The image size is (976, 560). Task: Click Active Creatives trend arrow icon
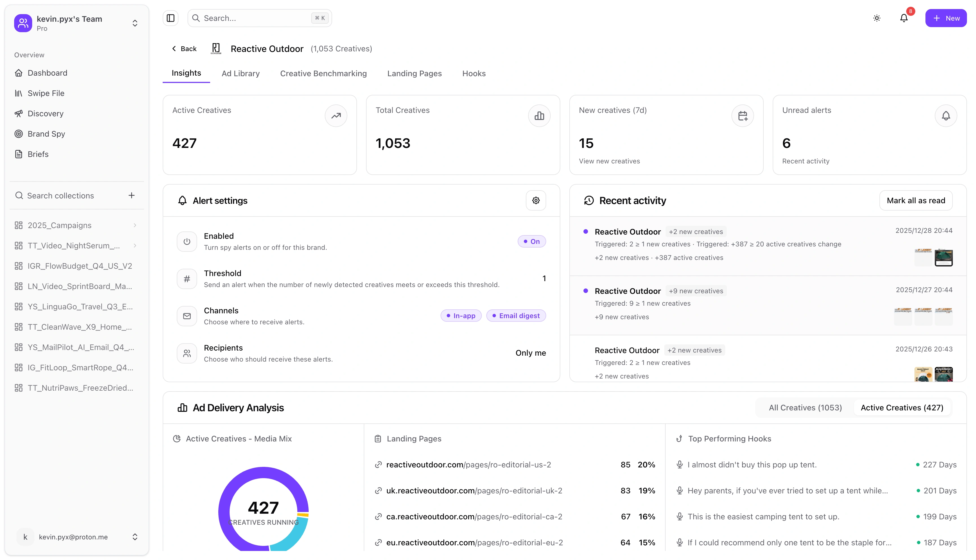tap(336, 116)
